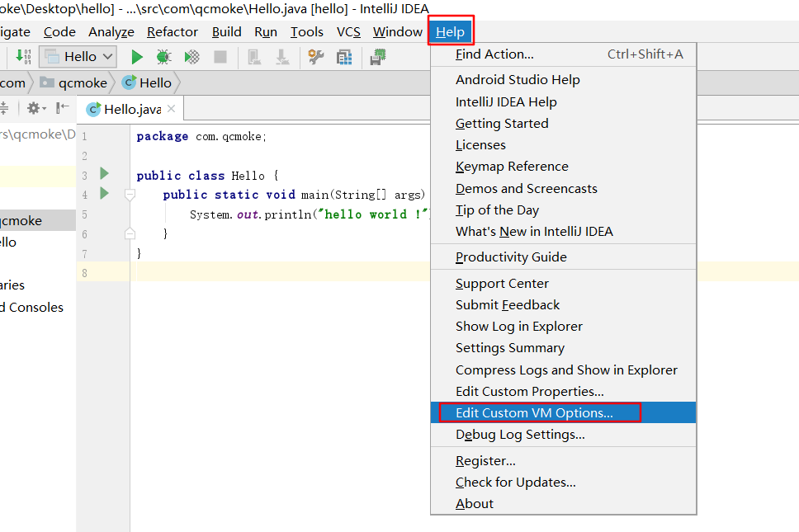The image size is (799, 532).
Task: Open the Help menu
Action: coord(451,31)
